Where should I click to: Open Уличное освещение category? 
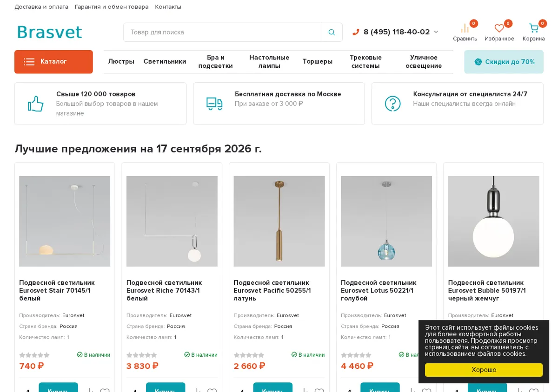(424, 61)
